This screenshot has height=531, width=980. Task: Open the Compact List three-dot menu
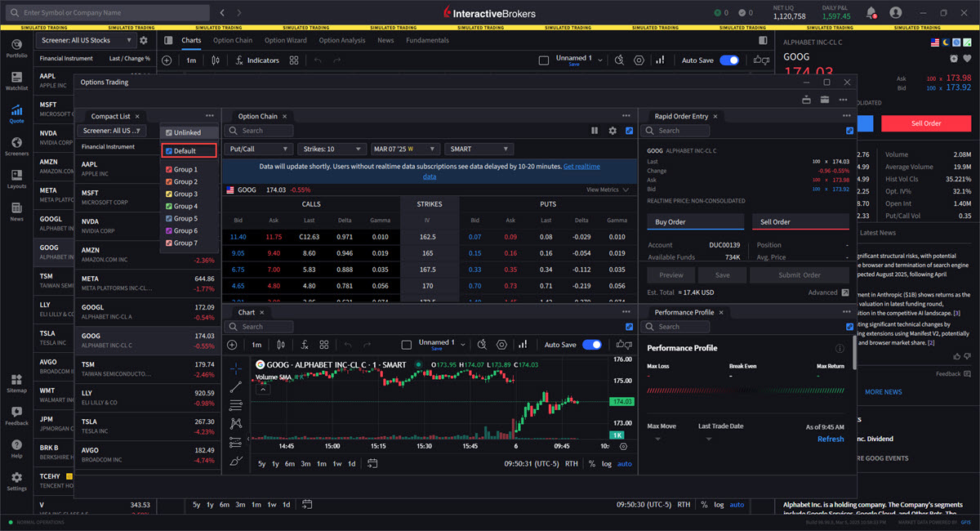[x=210, y=116]
